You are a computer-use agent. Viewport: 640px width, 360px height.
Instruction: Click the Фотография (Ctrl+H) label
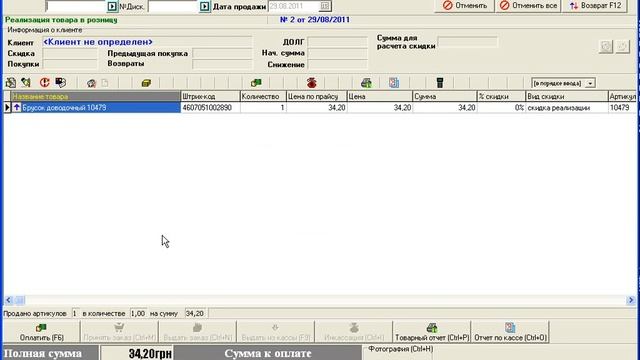400,349
